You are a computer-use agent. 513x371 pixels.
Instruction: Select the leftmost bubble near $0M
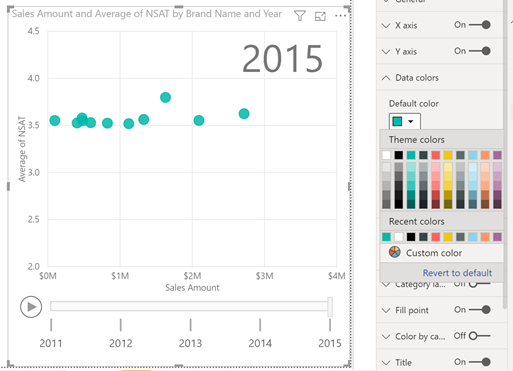click(55, 120)
